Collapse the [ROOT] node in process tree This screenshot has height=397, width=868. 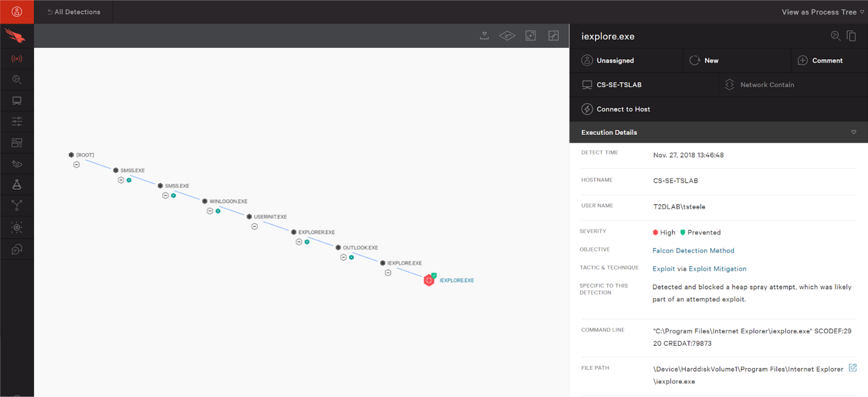[77, 165]
